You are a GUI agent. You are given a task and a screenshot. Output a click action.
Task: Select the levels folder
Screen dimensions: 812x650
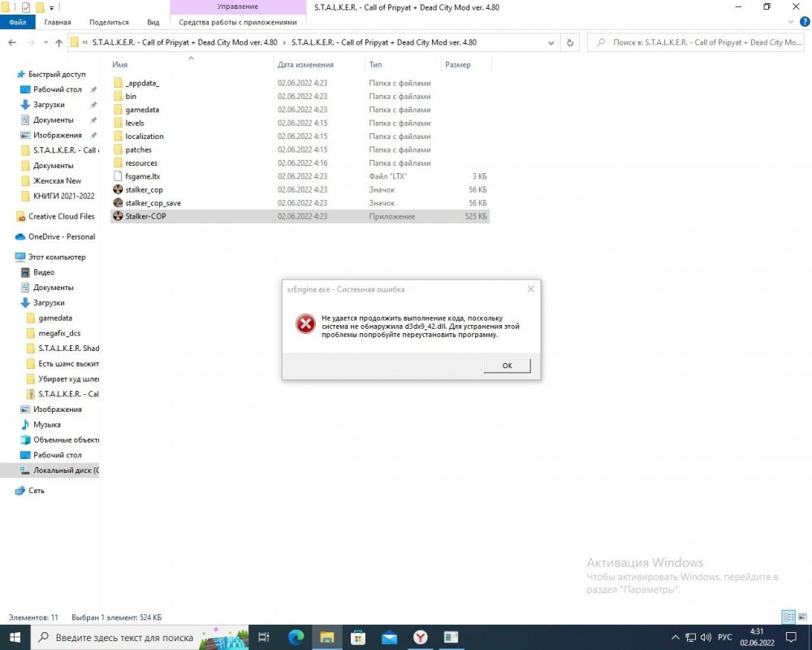(134, 123)
